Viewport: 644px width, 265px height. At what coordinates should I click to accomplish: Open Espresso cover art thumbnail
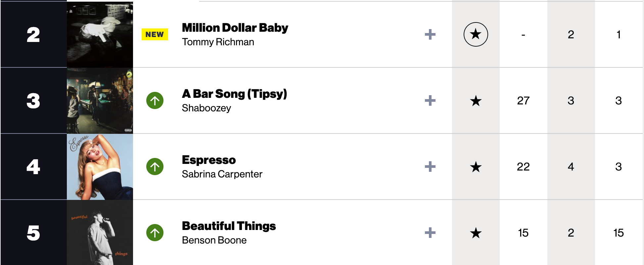click(100, 167)
